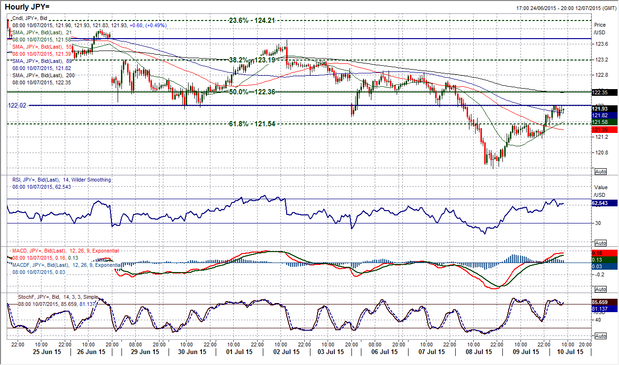Click the SMA 200 legend label
Screen dimensions: 619x365
tap(43, 75)
